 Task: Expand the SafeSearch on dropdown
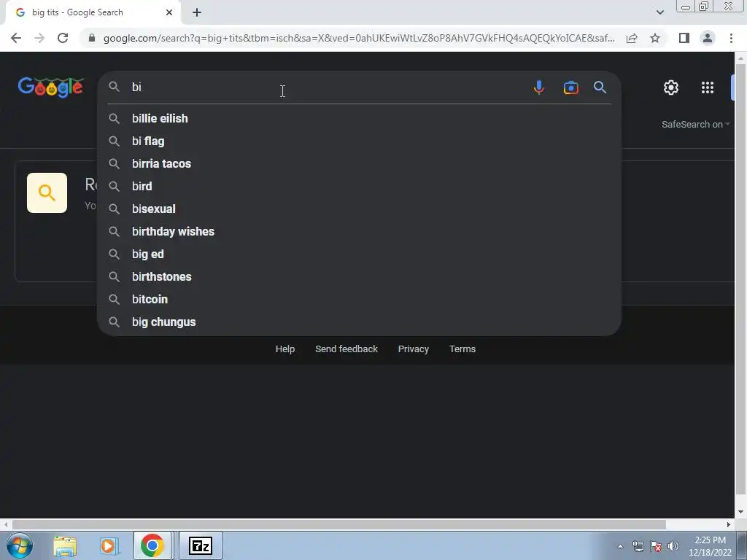tap(695, 124)
